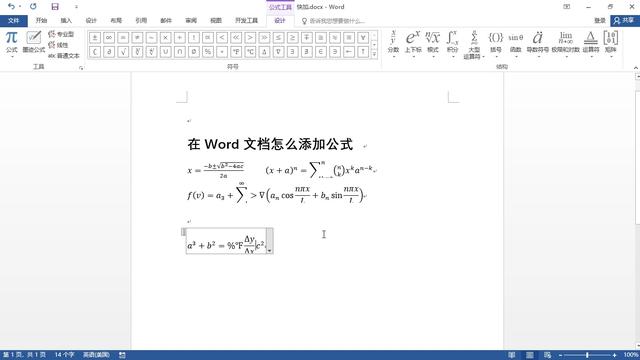Insert the plus-minus ± symbol
This screenshot has height=360, width=640.
click(95, 38)
